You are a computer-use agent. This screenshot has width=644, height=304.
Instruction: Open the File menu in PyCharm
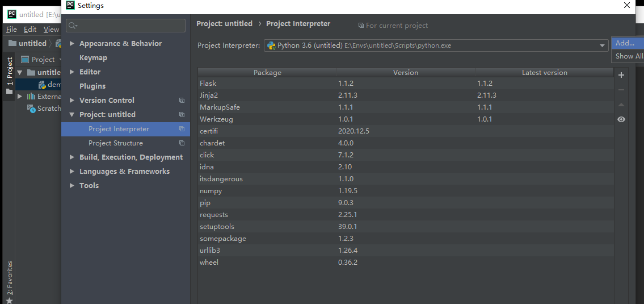pos(11,29)
